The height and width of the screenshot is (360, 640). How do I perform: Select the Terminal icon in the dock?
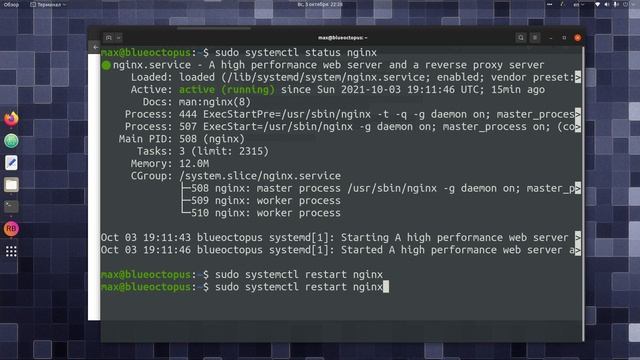coord(11,207)
